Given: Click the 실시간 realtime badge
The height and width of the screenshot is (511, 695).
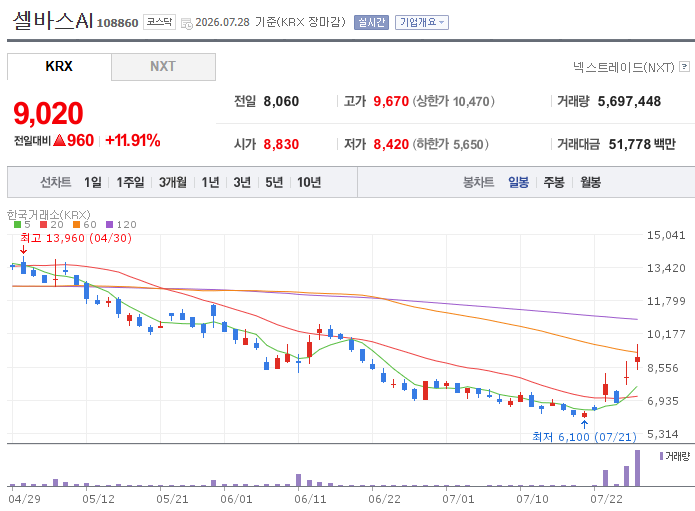Looking at the screenshot, I should click(x=371, y=22).
